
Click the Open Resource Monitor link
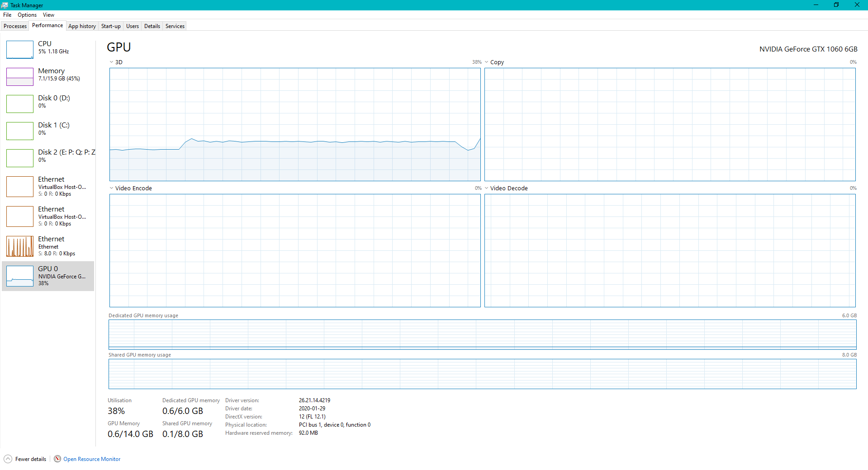point(92,459)
